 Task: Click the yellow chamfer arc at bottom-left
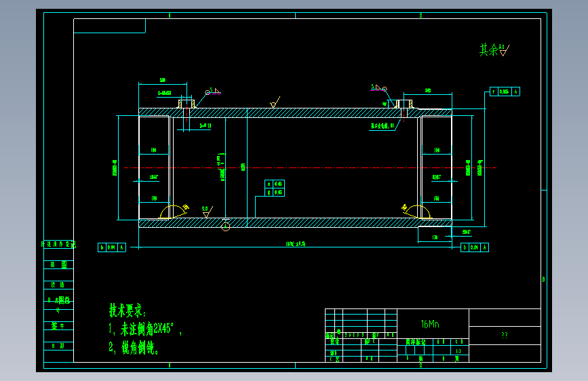click(x=174, y=211)
